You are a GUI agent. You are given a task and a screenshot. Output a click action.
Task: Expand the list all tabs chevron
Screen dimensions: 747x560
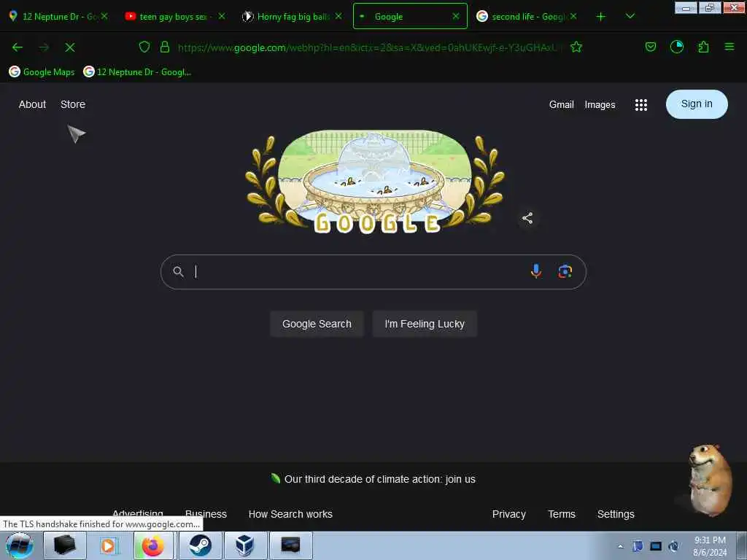tap(630, 16)
